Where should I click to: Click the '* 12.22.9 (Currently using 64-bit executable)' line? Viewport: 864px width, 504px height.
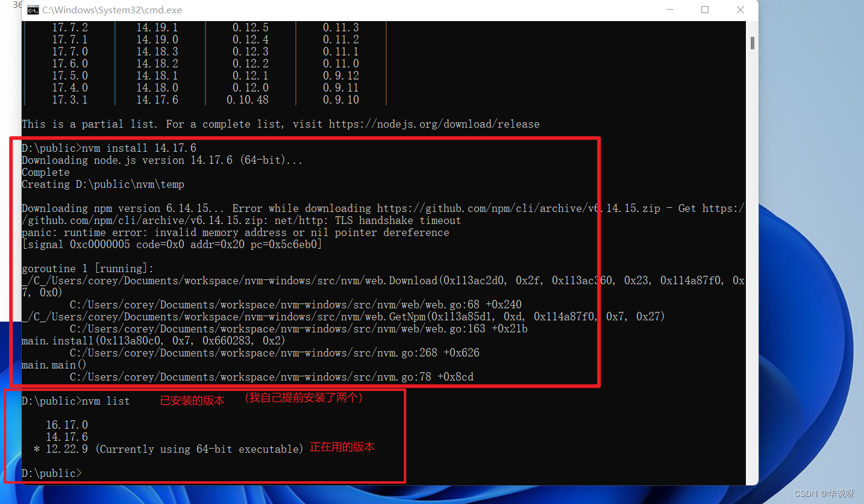(x=169, y=449)
